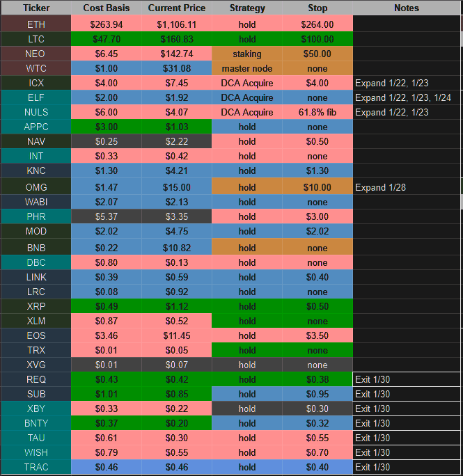463x476 pixels.
Task: Click the BNB current price $10.82
Action: pos(177,248)
